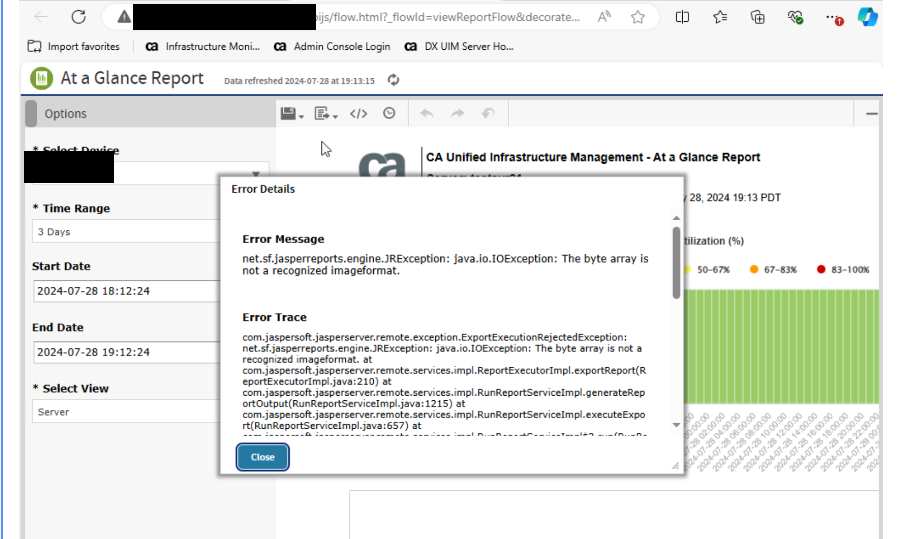
Task: Click the redo arrow in report toolbar
Action: [457, 114]
